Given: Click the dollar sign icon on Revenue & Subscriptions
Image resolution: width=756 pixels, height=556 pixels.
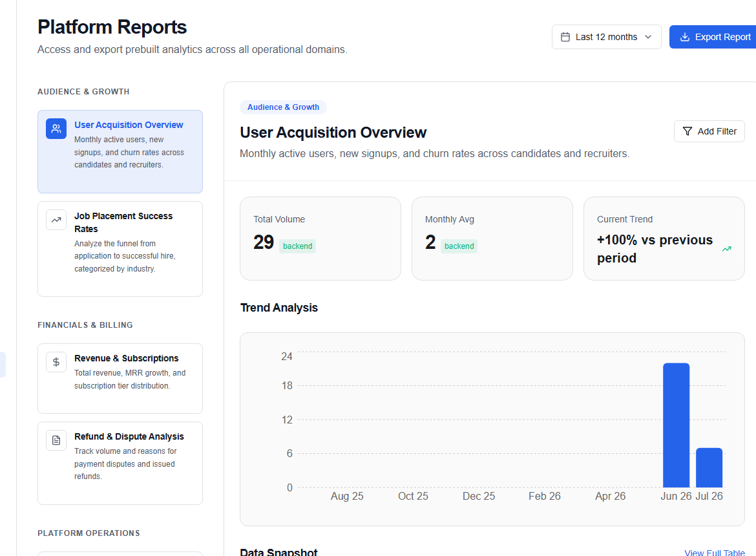Looking at the screenshot, I should tap(56, 362).
